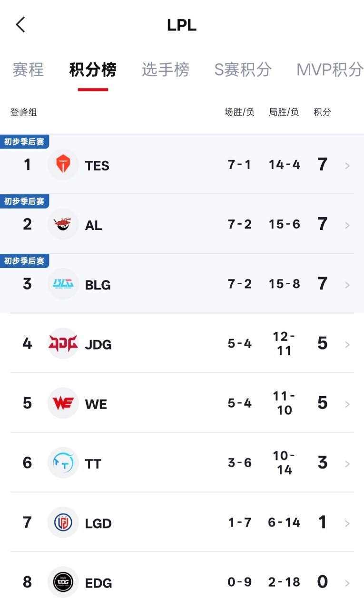Tap the BLG team logo
The image size is (364, 609).
[x=63, y=284]
